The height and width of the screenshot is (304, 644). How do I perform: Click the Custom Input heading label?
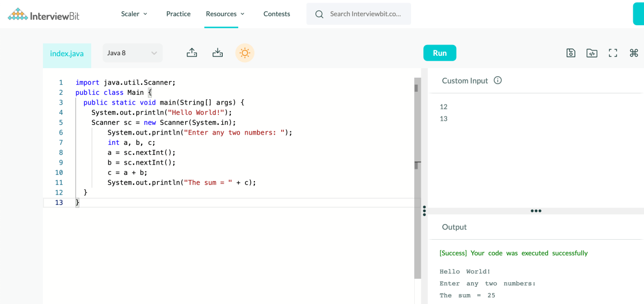click(x=465, y=80)
